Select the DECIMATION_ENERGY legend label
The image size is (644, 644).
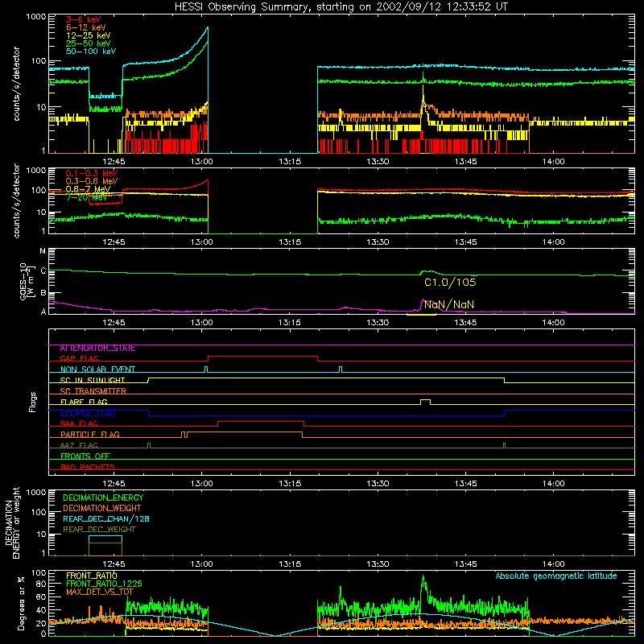(103, 497)
